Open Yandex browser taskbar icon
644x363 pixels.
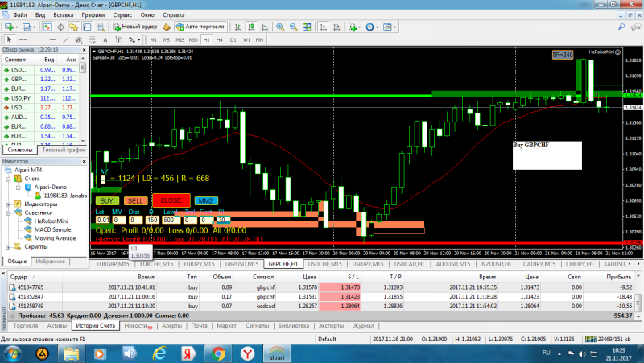[247, 353]
